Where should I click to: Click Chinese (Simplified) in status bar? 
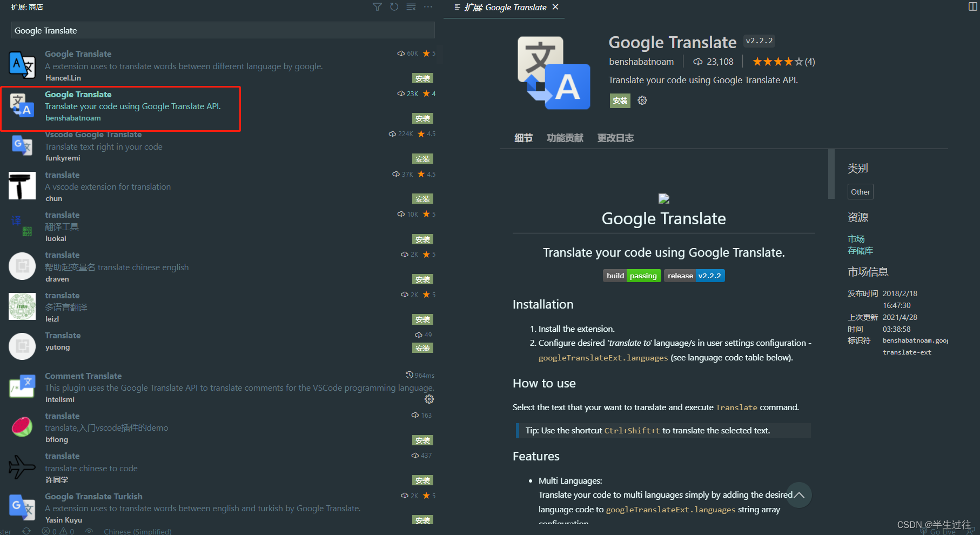pyautogui.click(x=138, y=531)
